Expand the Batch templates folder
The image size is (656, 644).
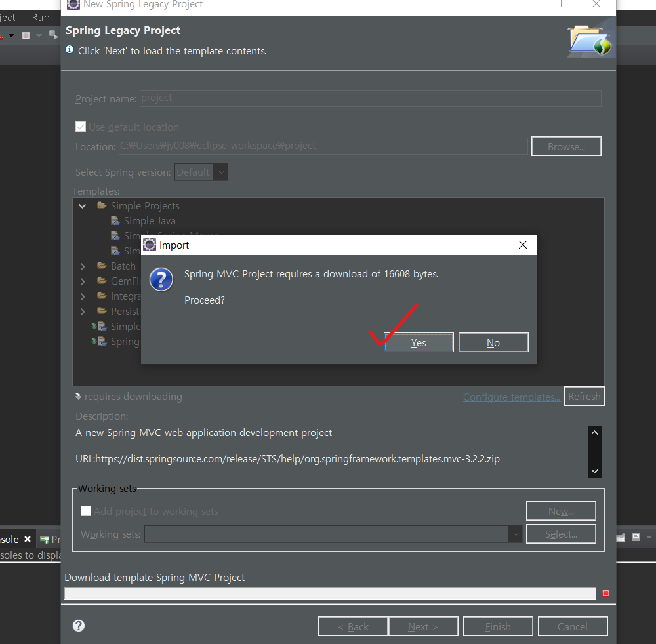pyautogui.click(x=83, y=266)
